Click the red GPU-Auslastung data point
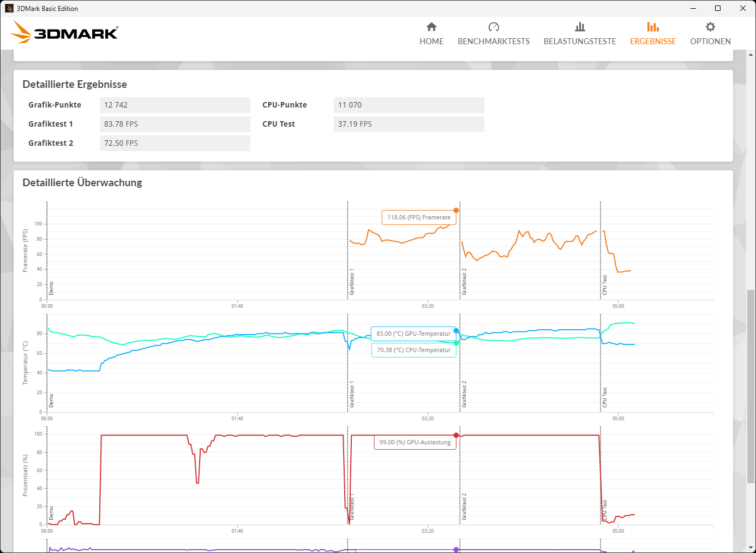This screenshot has width=756, height=553. point(456,435)
